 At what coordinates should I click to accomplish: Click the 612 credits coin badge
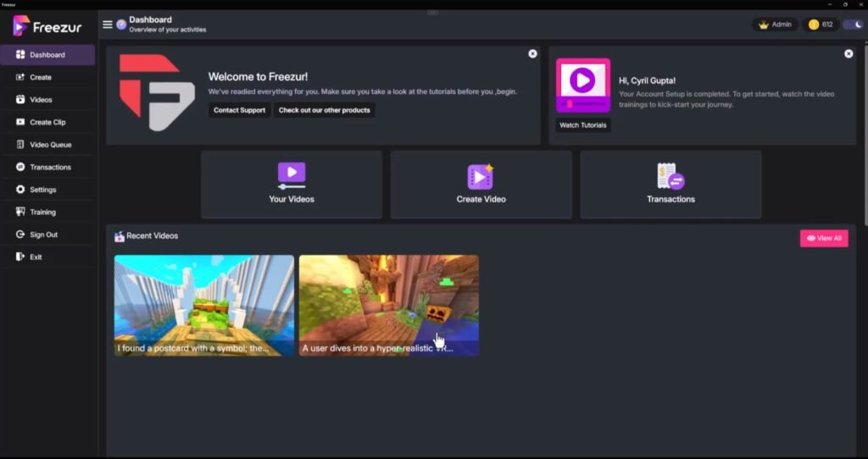(x=821, y=25)
